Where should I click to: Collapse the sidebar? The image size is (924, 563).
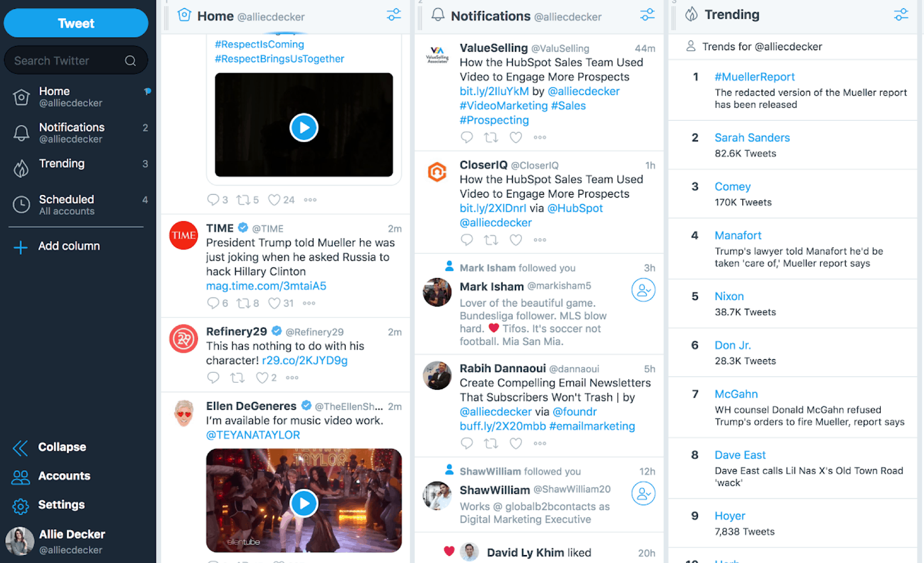[x=49, y=447]
